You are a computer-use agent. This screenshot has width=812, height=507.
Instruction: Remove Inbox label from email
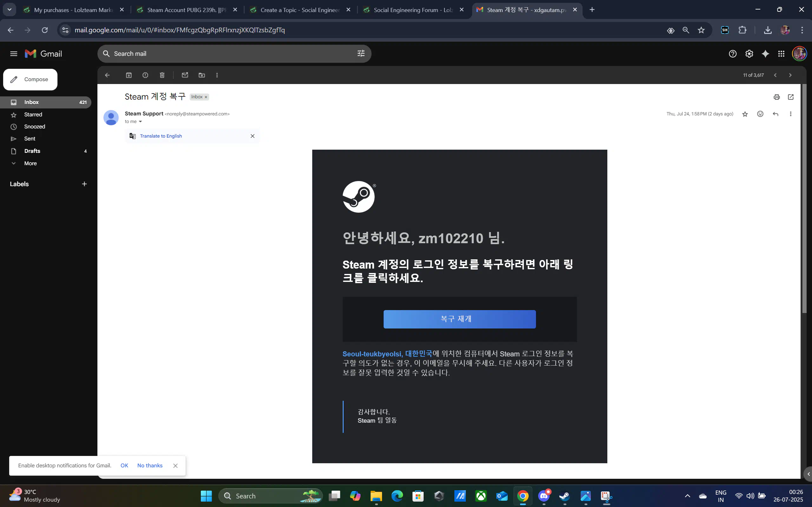[206, 97]
